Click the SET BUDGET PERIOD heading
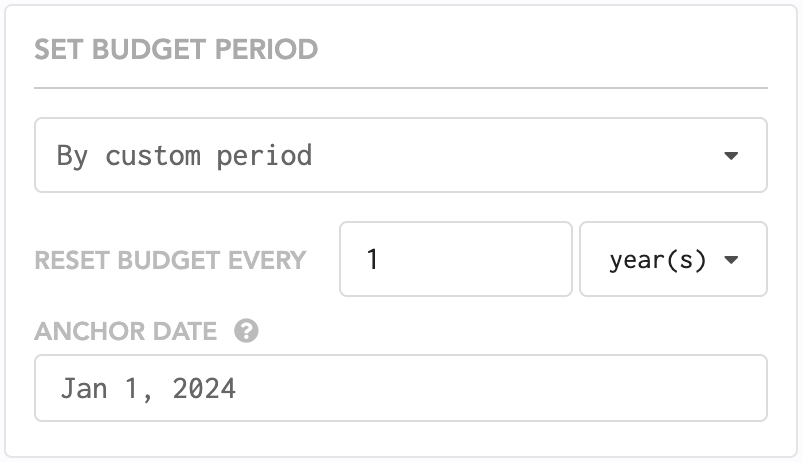The height and width of the screenshot is (462, 802). [176, 50]
